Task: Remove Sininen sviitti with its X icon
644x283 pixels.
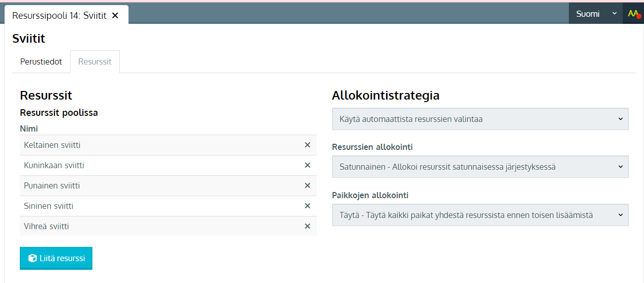Action: tap(307, 206)
